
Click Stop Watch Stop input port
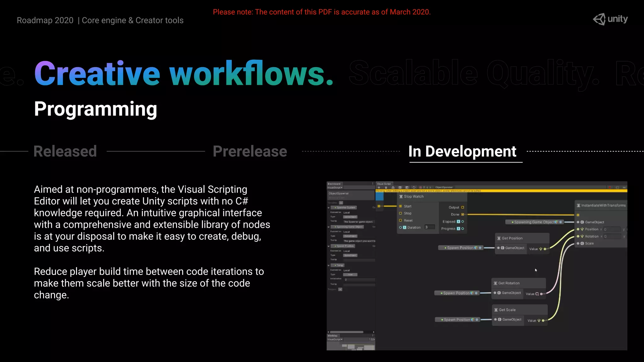[401, 213]
